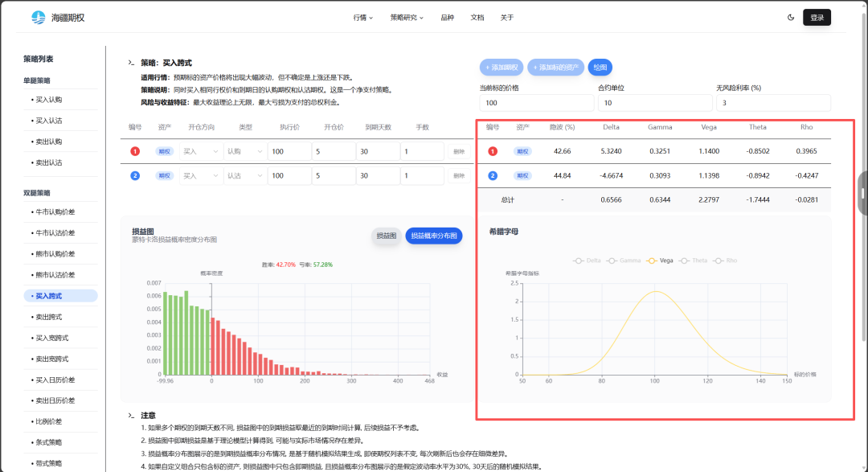Click the 无风险利率 input field
The width and height of the screenshot is (868, 472).
[x=772, y=103]
